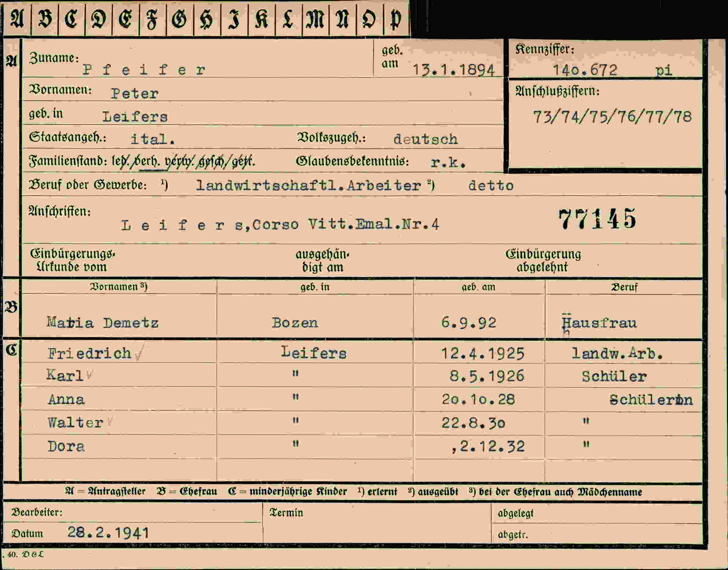Click the wife's birthplace 'Bozen'
The image size is (728, 570).
click(x=295, y=323)
